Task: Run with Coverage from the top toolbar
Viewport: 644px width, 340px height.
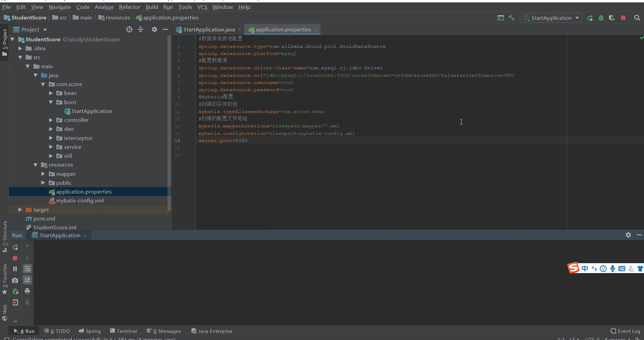Action: click(612, 18)
